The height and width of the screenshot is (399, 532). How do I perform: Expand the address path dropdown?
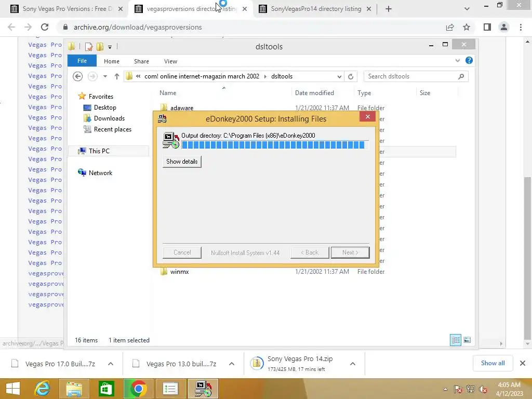[339, 77]
